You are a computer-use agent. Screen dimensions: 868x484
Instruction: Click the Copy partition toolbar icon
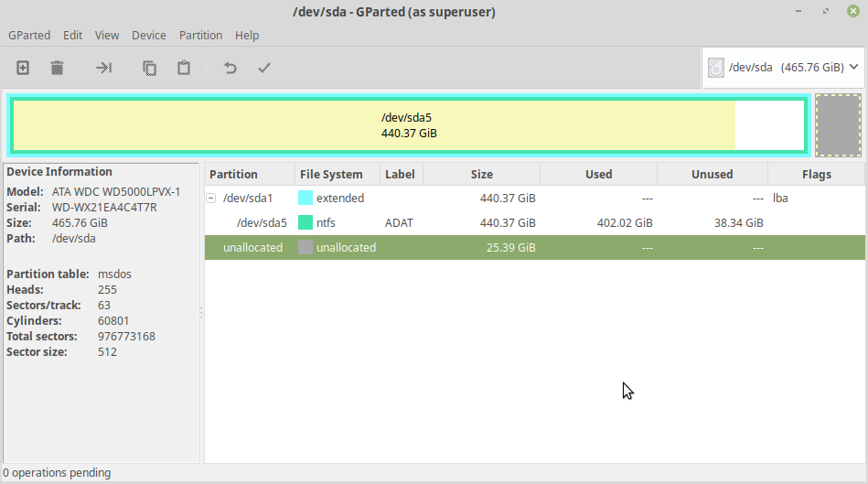pos(149,68)
